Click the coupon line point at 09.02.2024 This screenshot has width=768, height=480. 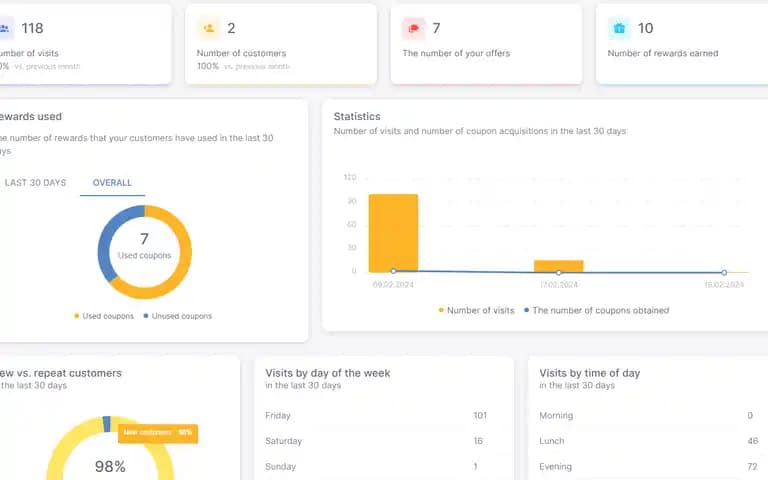(x=393, y=271)
